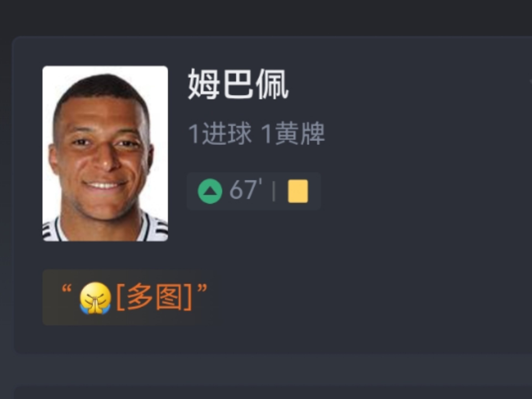532x399 pixels.
Task: Click the match event badge pill
Action: pyautogui.click(x=254, y=191)
